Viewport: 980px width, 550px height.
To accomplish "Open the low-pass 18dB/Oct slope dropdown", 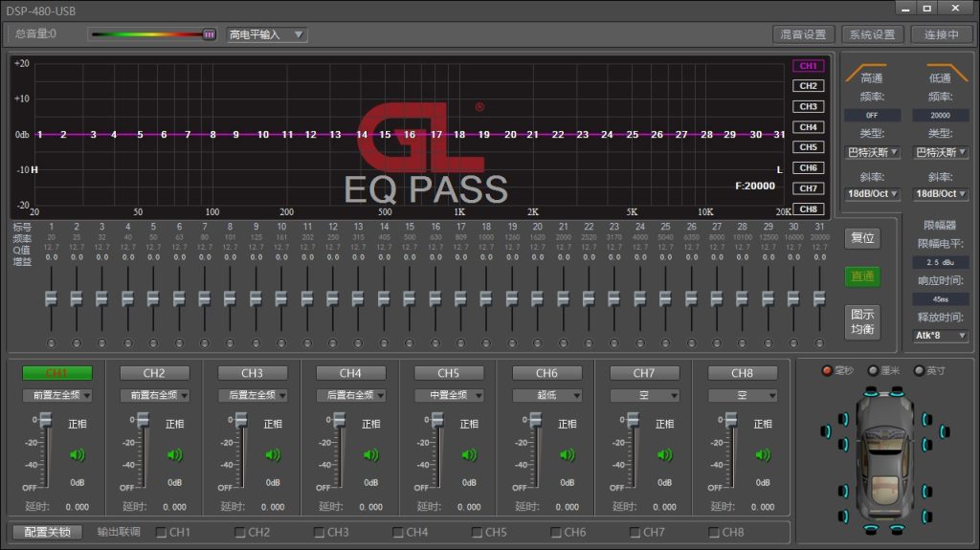I will click(941, 194).
